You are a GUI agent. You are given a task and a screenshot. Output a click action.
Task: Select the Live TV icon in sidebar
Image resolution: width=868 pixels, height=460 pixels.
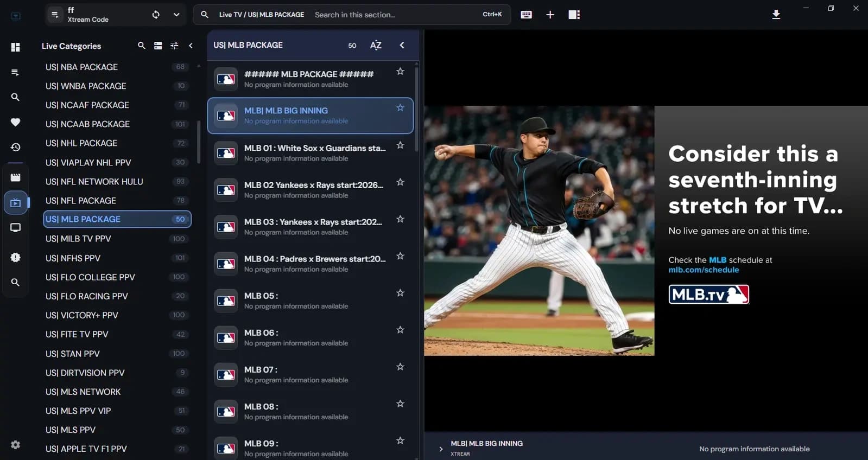click(x=15, y=203)
